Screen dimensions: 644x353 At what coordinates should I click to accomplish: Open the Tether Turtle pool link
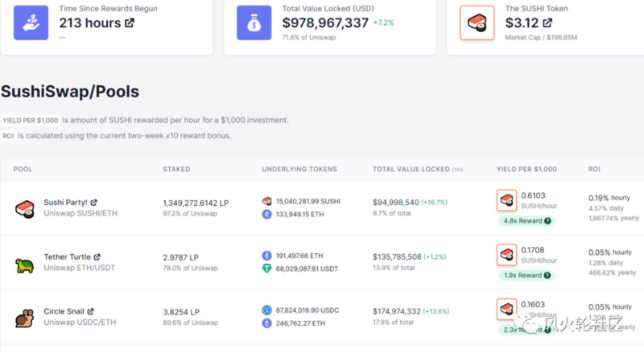pyautogui.click(x=68, y=257)
